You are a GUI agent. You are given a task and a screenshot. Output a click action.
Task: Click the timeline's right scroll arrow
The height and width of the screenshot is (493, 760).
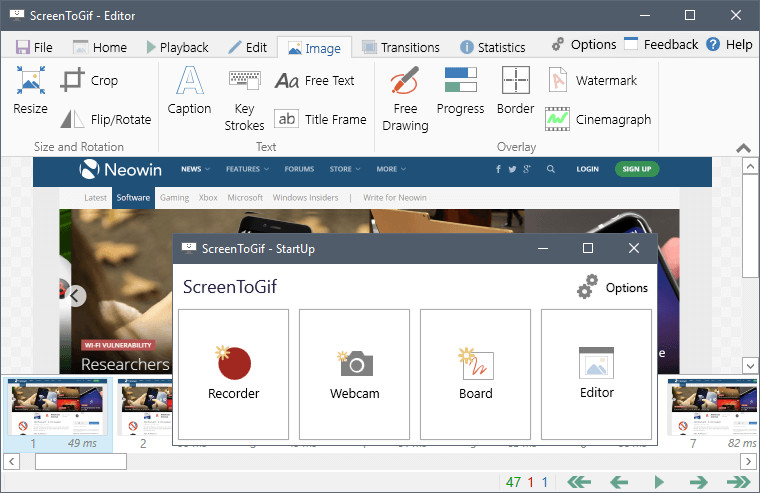click(748, 461)
